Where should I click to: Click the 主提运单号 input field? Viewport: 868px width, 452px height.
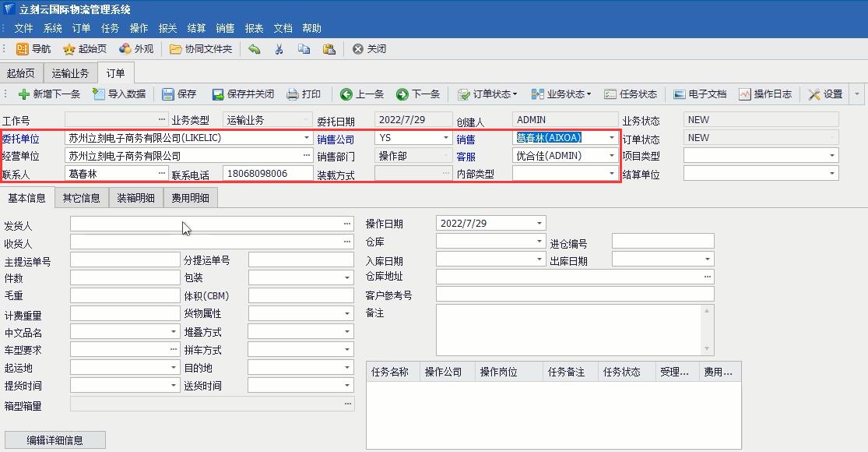tap(125, 260)
